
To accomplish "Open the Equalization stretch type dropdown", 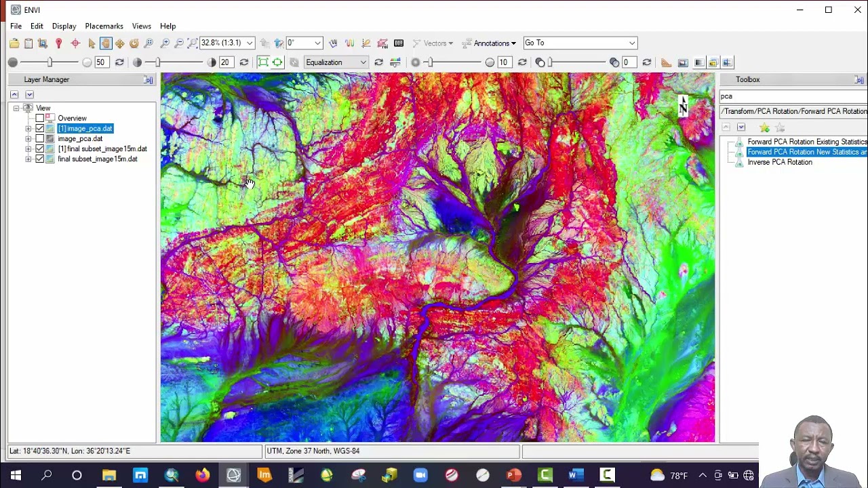I will (363, 62).
